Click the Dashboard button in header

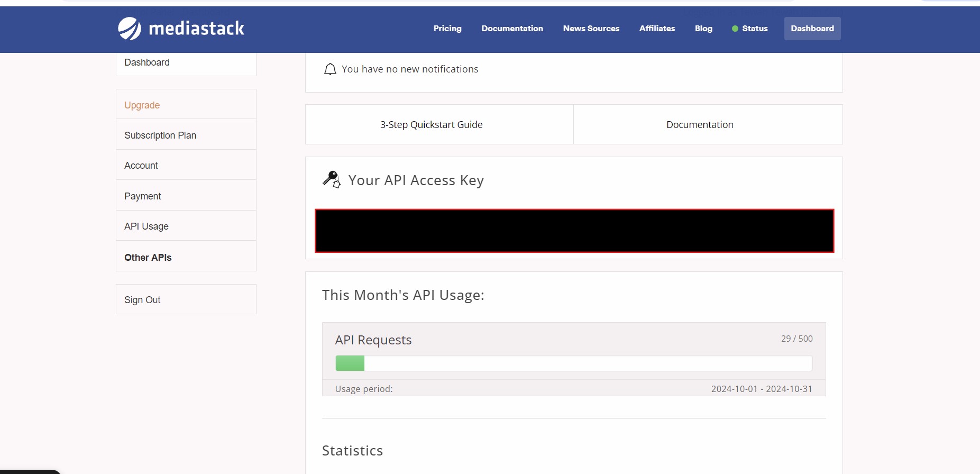tap(812, 29)
